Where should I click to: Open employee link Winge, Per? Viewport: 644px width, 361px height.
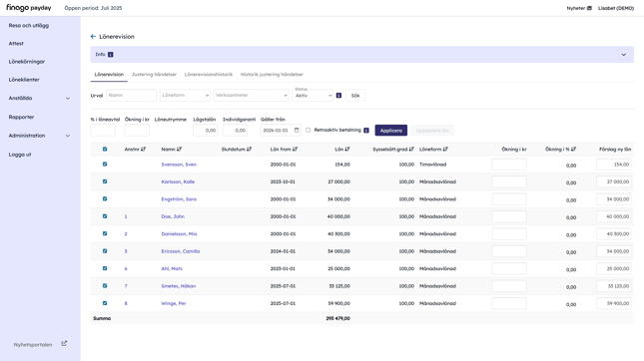point(174,303)
